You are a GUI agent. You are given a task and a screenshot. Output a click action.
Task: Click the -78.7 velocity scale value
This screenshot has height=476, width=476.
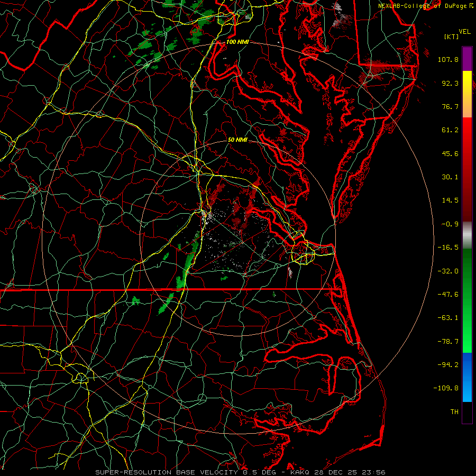tap(448, 342)
